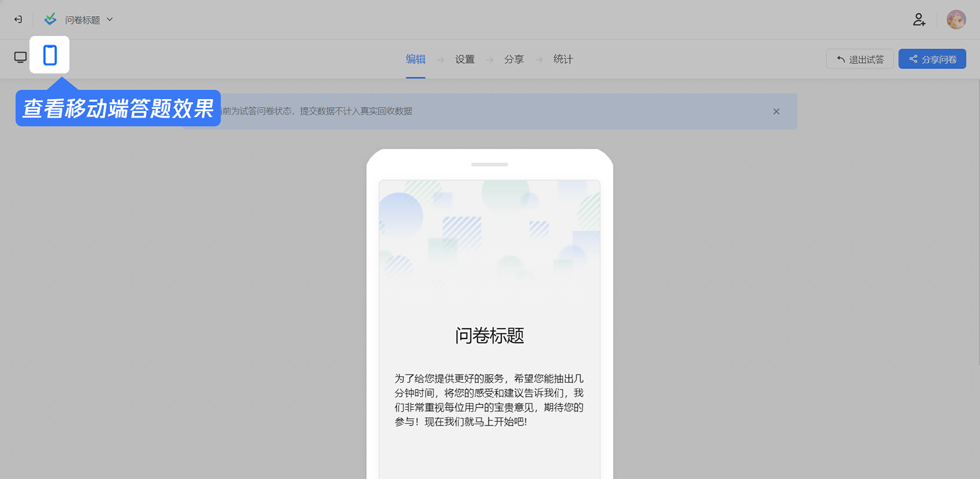Viewport: 980px width, 479px height.
Task: Click the survey intro paragraph text
Action: [489, 400]
